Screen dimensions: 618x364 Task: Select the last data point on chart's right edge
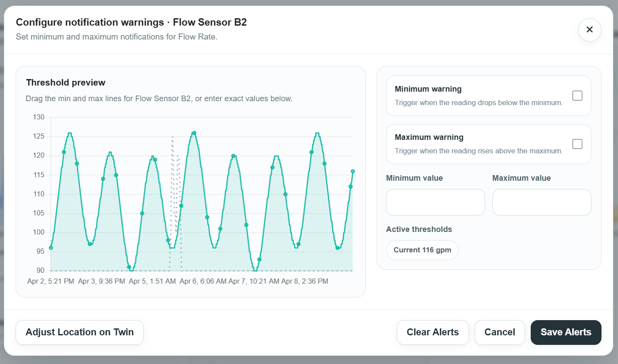click(x=353, y=171)
